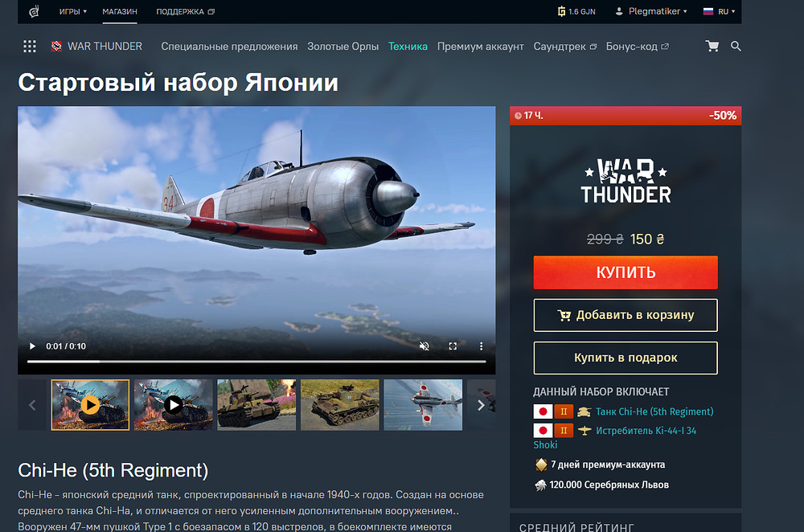Click the Chi-He (5th Regiment) heading
Image resolution: width=804 pixels, height=532 pixels.
113,470
